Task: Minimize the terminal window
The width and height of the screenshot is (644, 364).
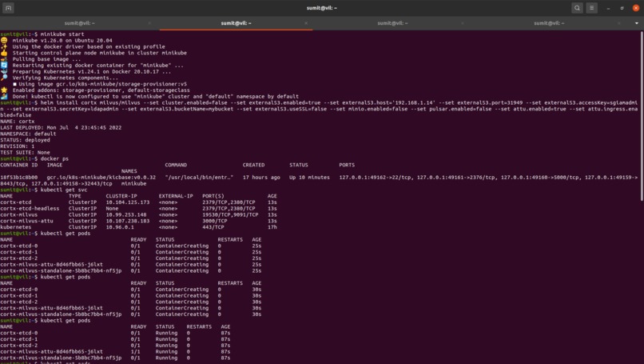Action: coord(608,8)
